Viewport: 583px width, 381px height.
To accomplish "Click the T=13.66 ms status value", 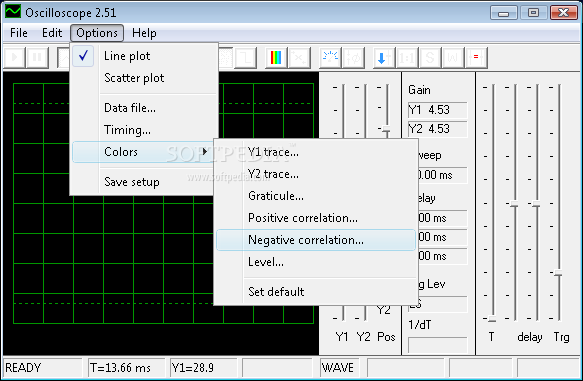I will (120, 368).
